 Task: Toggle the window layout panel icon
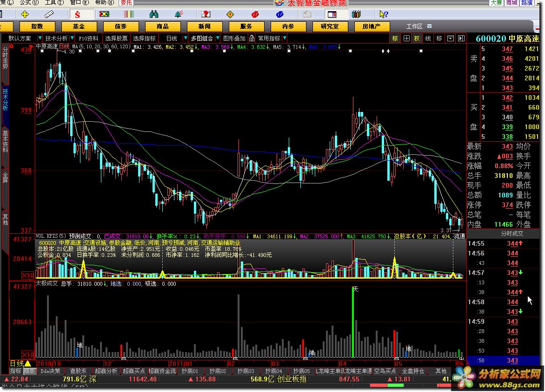tap(332, 14)
